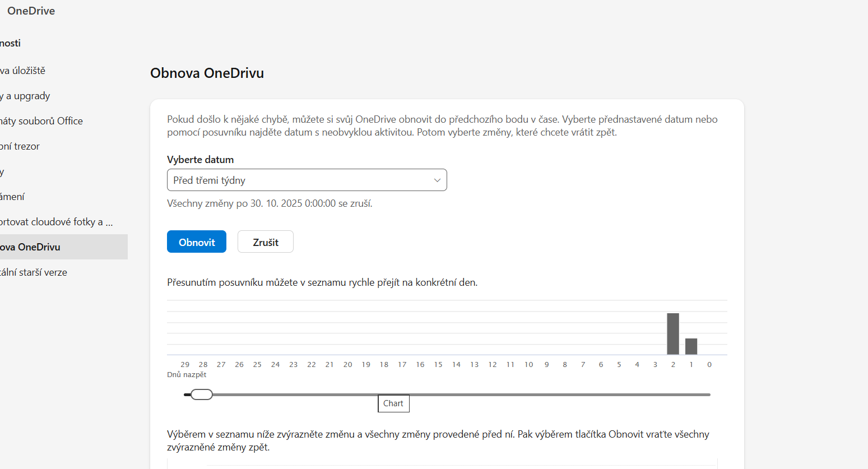Image resolution: width=868 pixels, height=469 pixels.
Task: Click the blue Obnovit button
Action: coord(197,242)
